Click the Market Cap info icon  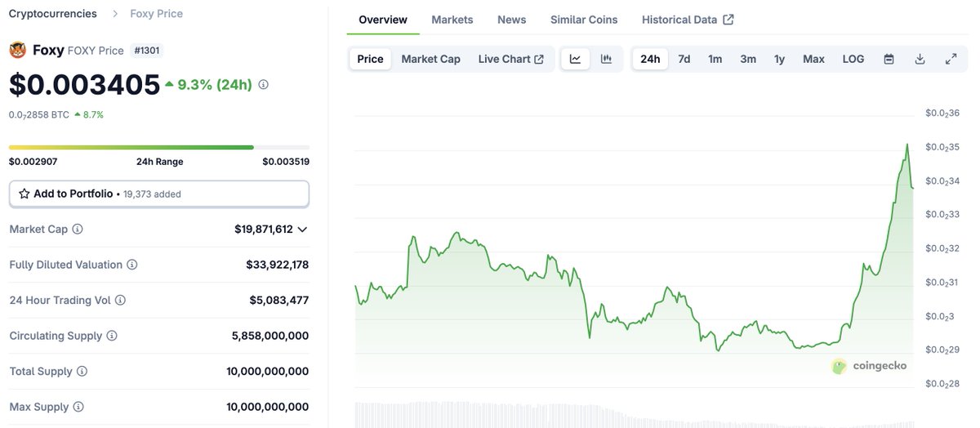(78, 230)
